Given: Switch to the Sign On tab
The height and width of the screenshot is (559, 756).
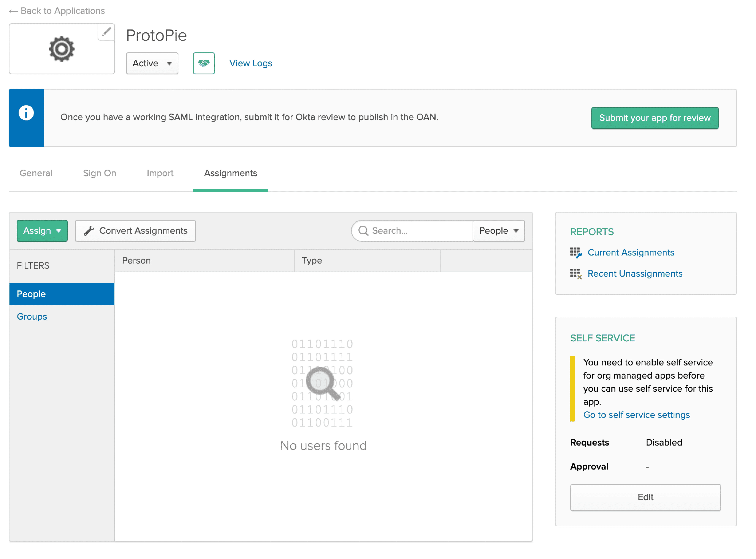Looking at the screenshot, I should click(x=100, y=173).
